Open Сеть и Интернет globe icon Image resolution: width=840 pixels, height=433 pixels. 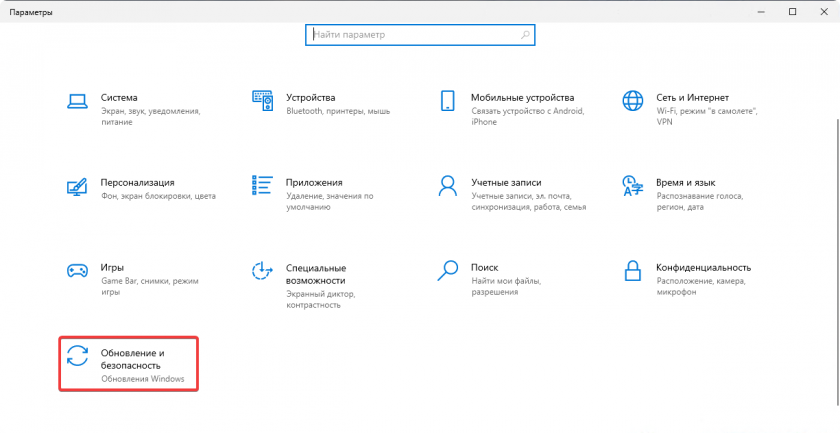pyautogui.click(x=633, y=101)
